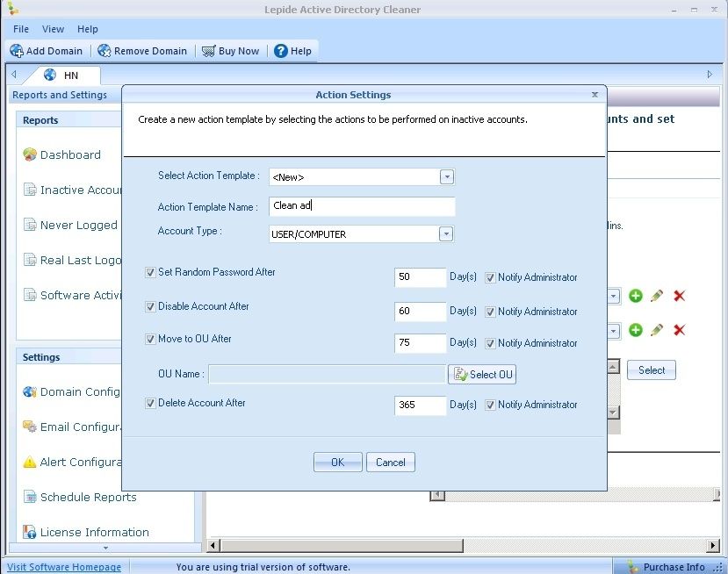
Task: Click the upper green add icon
Action: coord(636,296)
